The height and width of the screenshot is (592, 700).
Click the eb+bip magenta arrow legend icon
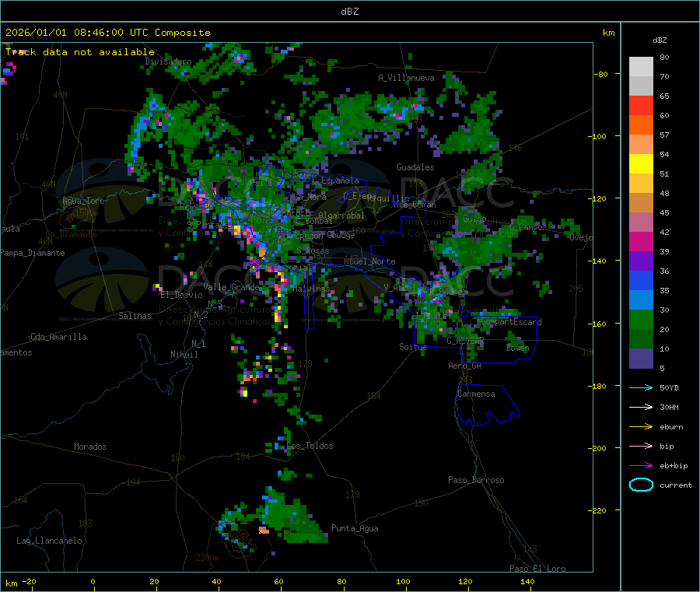click(641, 465)
